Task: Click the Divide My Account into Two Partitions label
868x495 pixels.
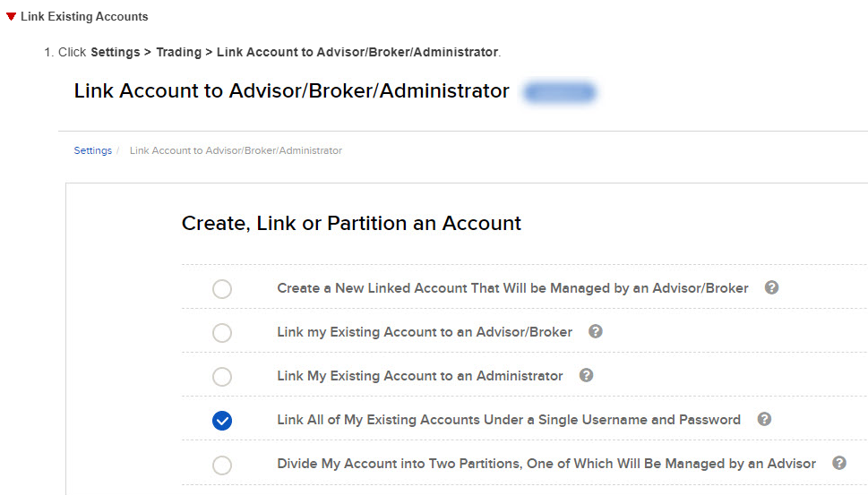Action: pos(546,464)
